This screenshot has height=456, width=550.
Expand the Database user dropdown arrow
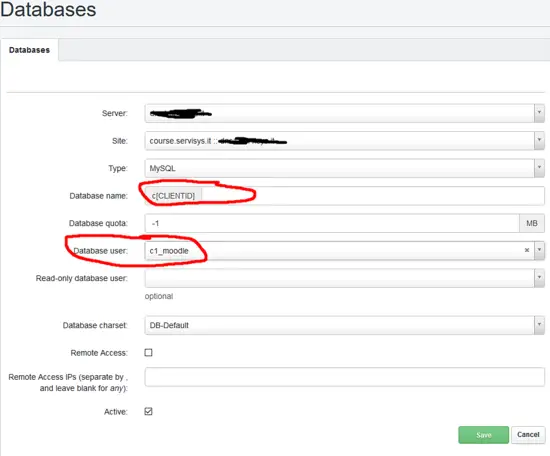coord(539,250)
